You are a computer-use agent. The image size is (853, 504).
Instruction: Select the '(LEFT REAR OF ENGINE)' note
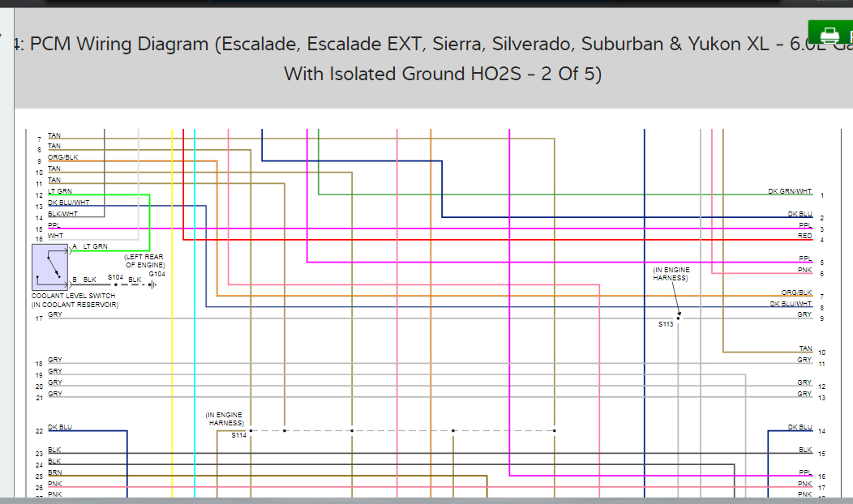click(144, 261)
